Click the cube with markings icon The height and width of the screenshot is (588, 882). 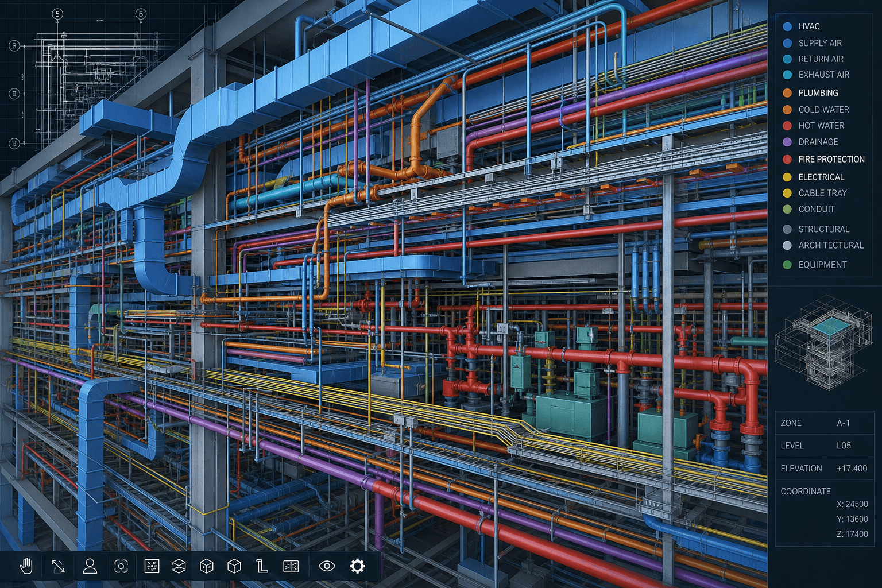[x=207, y=566]
